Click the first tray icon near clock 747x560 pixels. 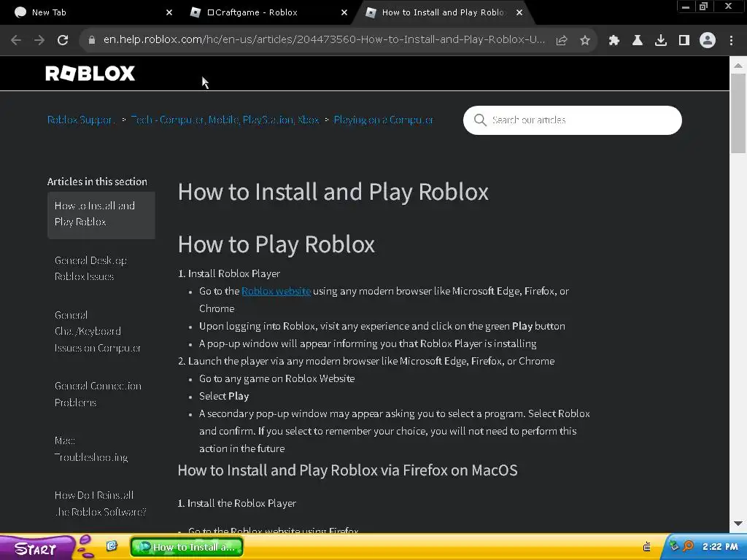[x=674, y=545]
